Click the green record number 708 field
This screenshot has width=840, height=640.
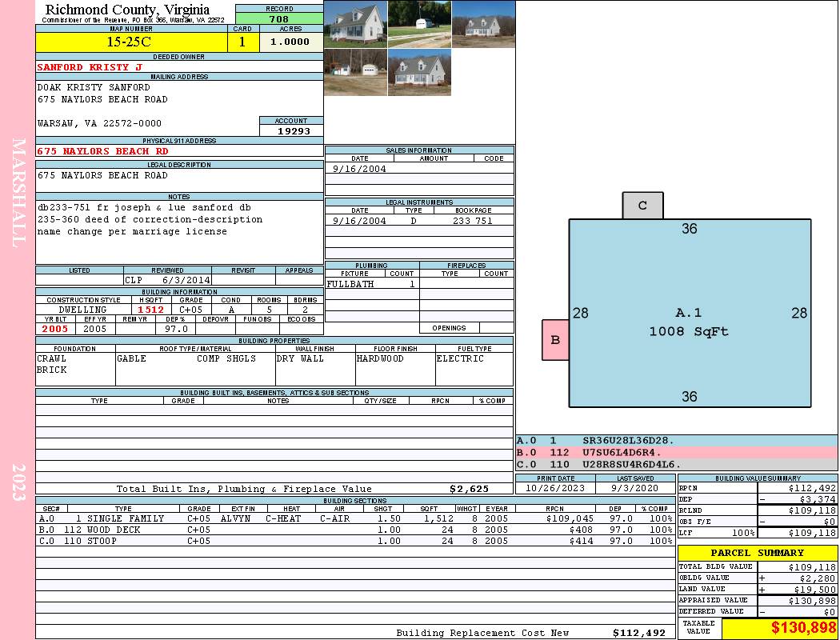[x=279, y=19]
